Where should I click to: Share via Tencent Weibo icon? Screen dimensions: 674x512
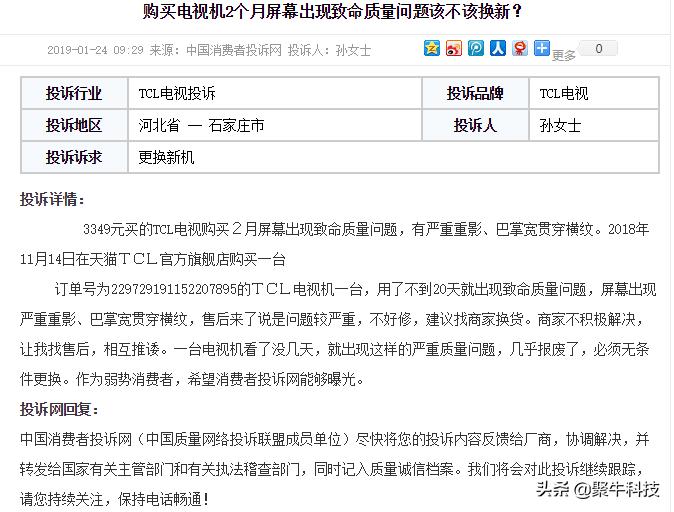click(475, 48)
